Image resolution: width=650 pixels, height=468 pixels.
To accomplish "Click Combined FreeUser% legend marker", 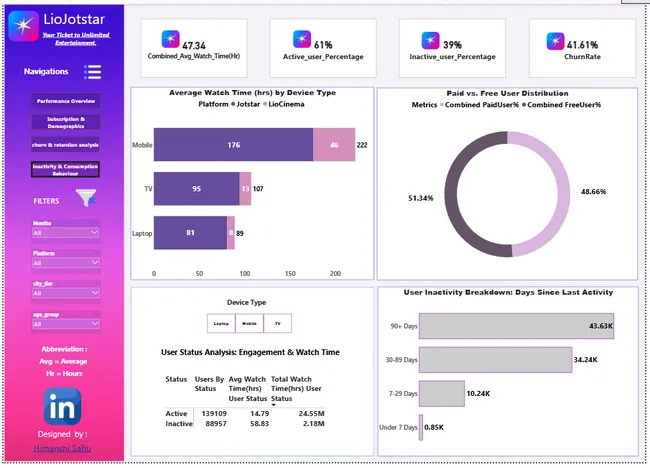I will pyautogui.click(x=524, y=105).
